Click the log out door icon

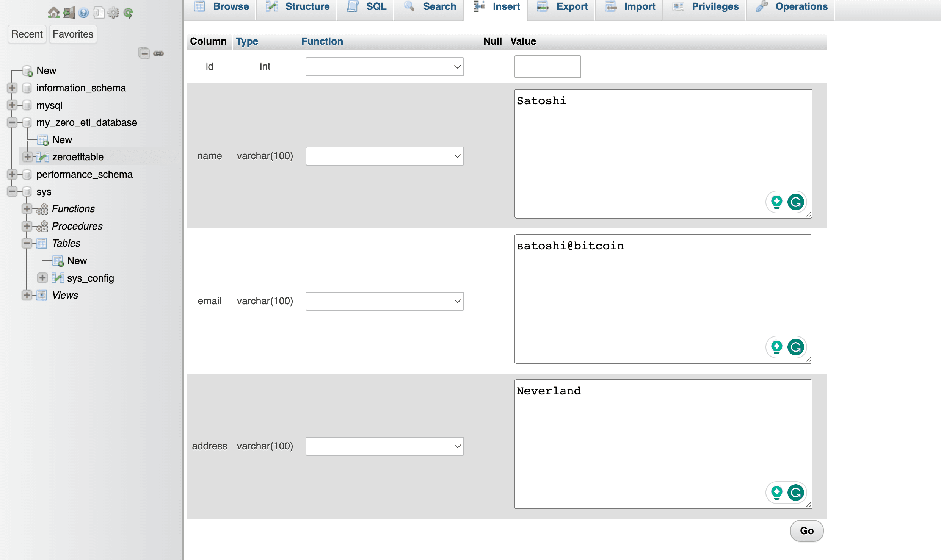click(69, 13)
